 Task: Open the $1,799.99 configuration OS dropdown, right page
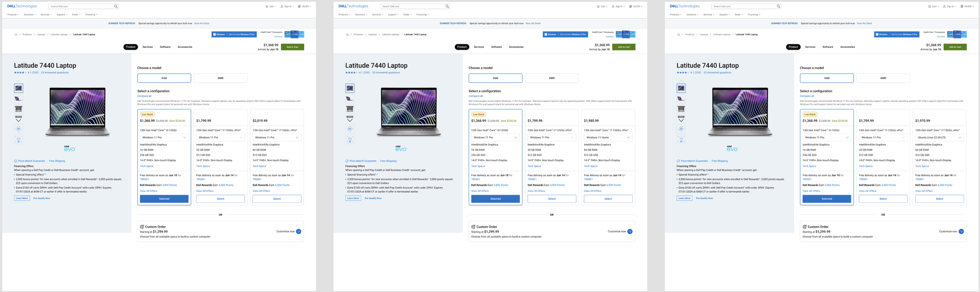pos(883,137)
